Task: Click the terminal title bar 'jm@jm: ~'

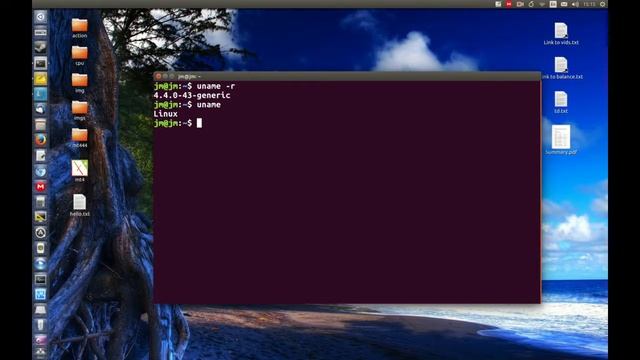Action: [347, 76]
